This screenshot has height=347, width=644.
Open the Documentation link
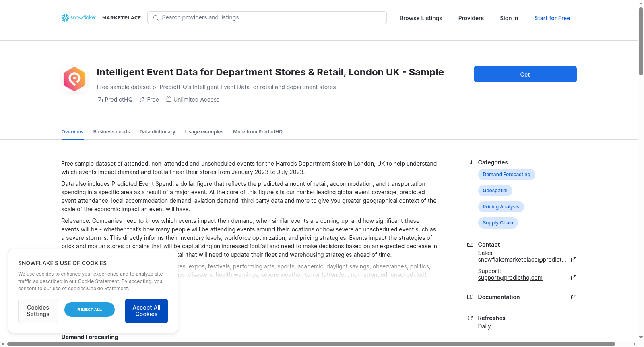pyautogui.click(x=499, y=297)
